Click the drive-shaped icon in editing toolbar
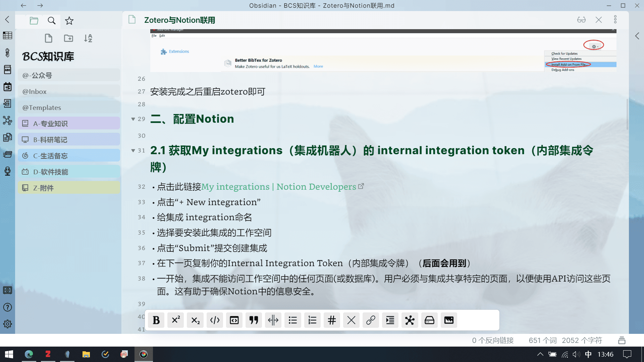 (429, 320)
